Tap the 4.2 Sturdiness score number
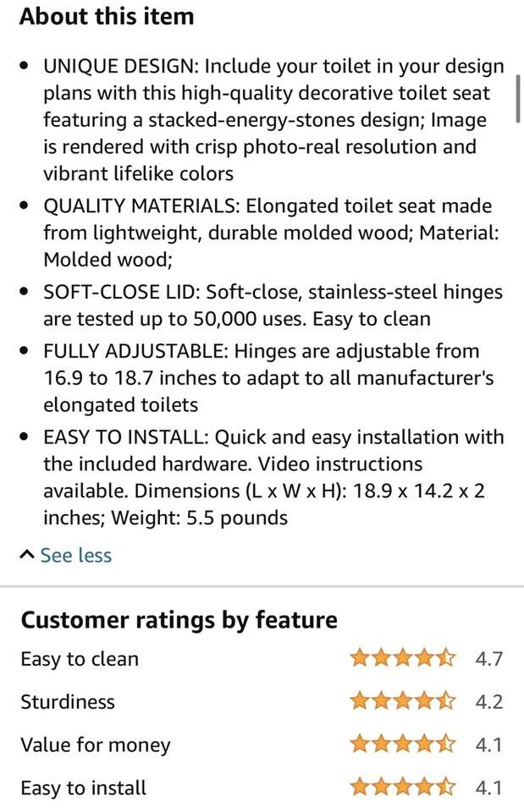Screen dimensions: 524x812 coord(489,702)
